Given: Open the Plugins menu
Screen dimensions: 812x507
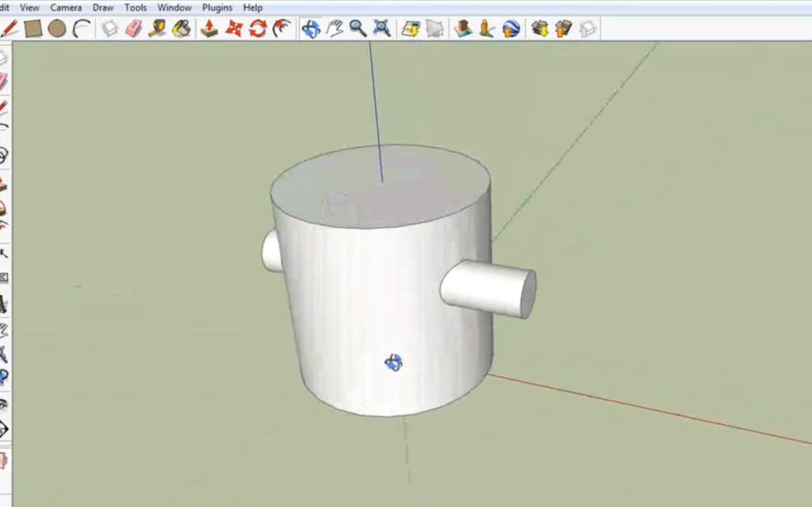Looking at the screenshot, I should tap(217, 7).
